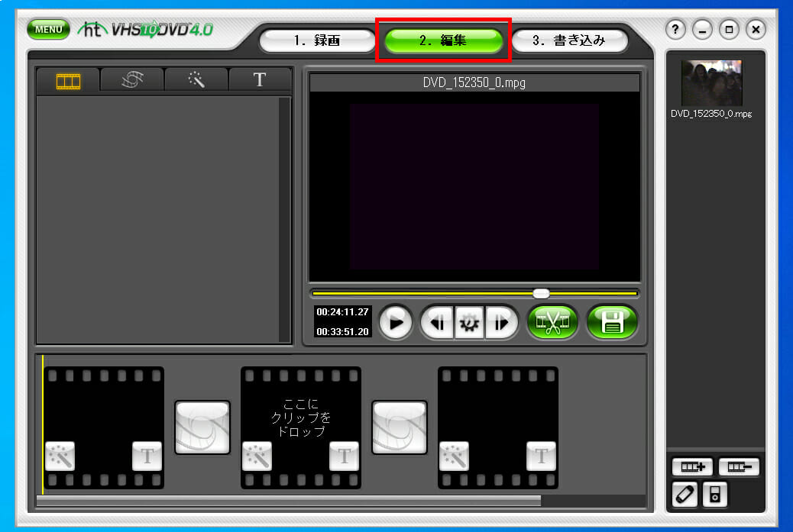The width and height of the screenshot is (793, 532).
Task: Step back one frame in the video
Action: click(x=437, y=323)
